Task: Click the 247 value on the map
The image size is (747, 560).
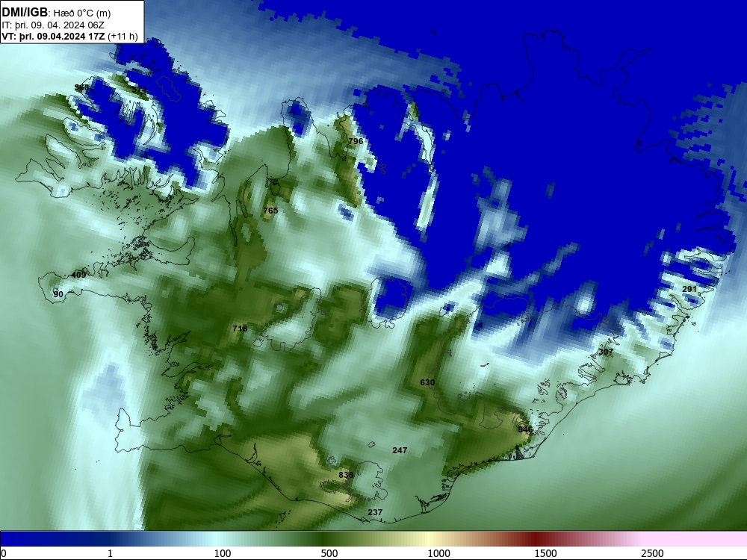Action: 400,450
